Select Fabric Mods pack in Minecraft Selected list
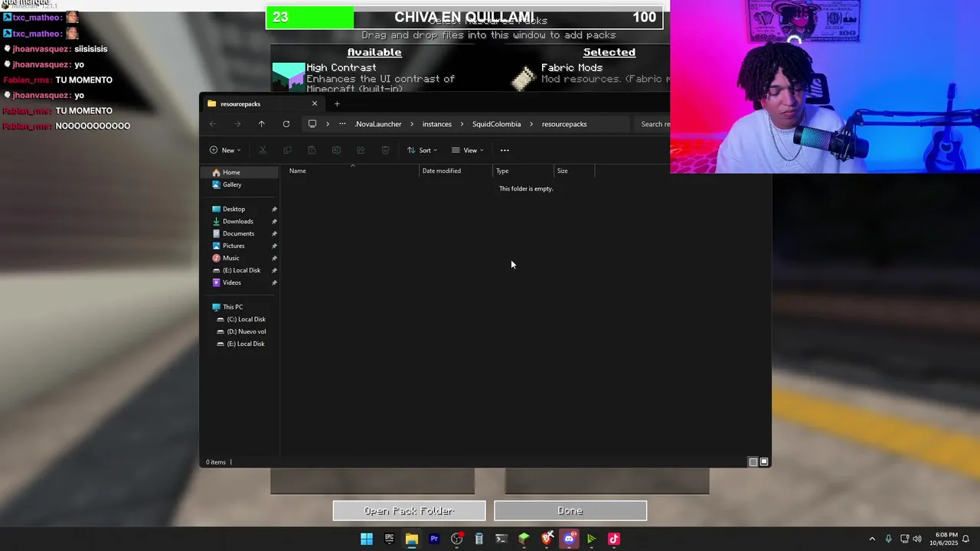 (x=590, y=77)
